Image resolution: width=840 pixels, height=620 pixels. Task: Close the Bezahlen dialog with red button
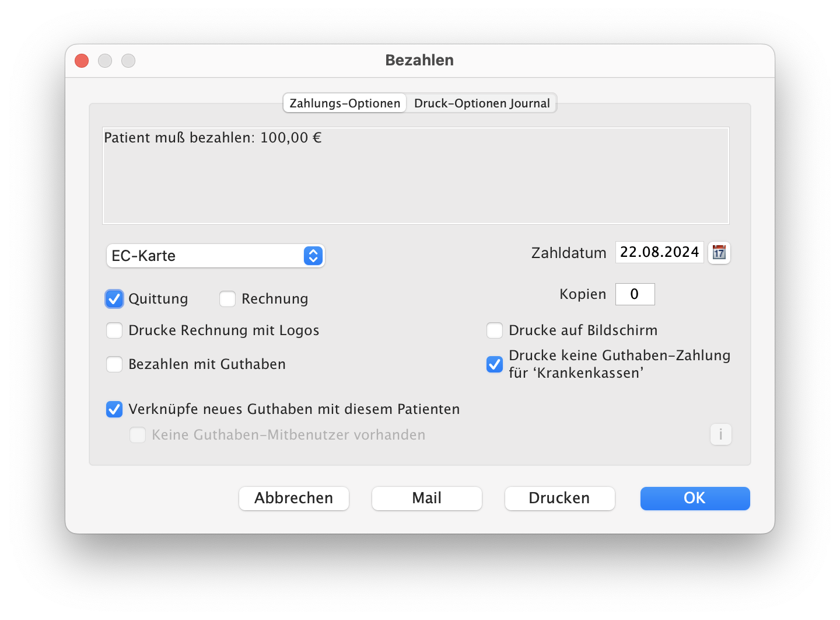click(82, 61)
